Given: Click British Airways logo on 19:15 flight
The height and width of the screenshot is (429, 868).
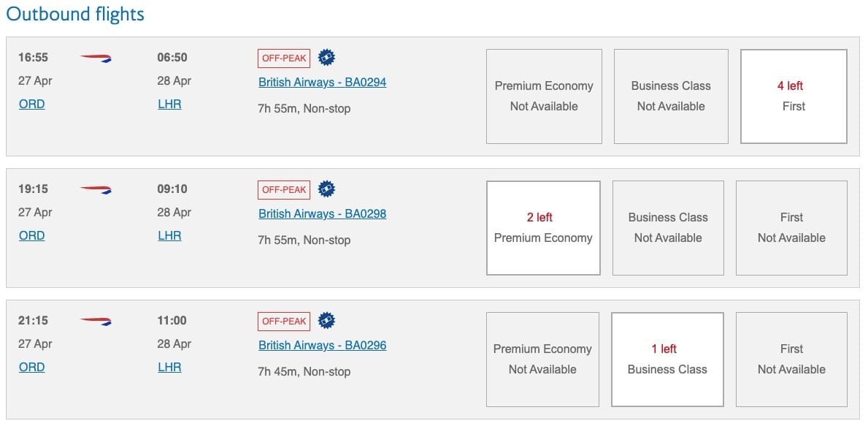Looking at the screenshot, I should [x=96, y=189].
